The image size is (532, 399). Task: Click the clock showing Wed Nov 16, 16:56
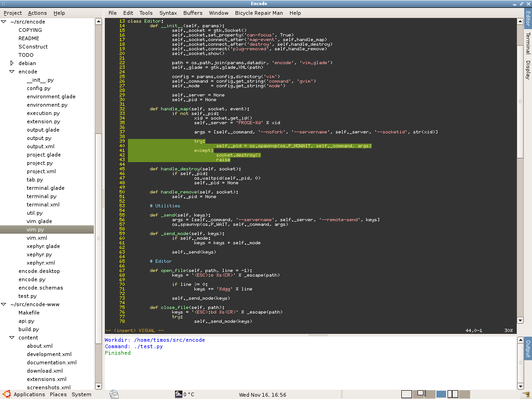pyautogui.click(x=262, y=394)
